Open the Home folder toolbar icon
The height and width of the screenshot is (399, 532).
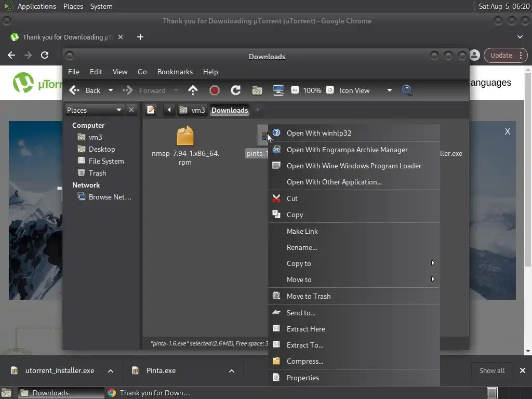[x=257, y=90]
